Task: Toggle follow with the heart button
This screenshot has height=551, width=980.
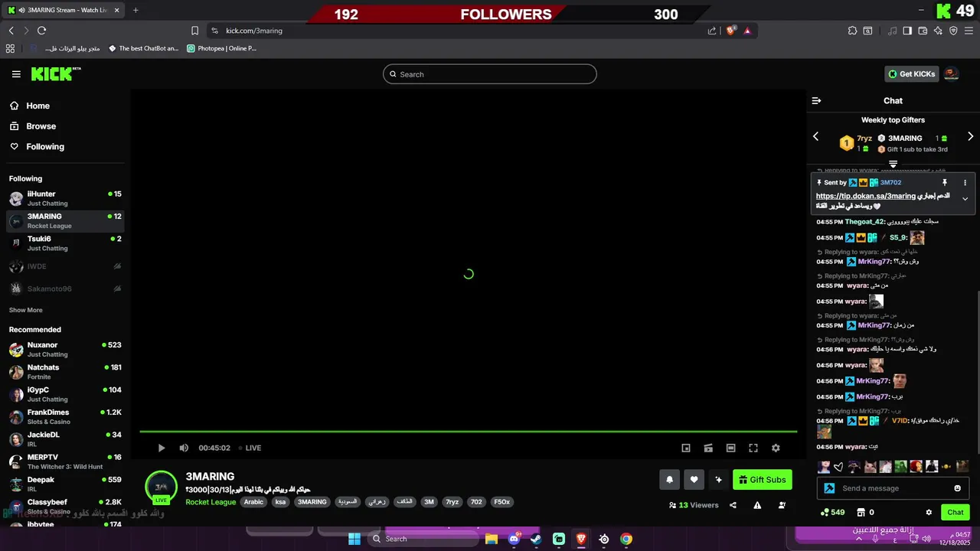Action: [694, 480]
